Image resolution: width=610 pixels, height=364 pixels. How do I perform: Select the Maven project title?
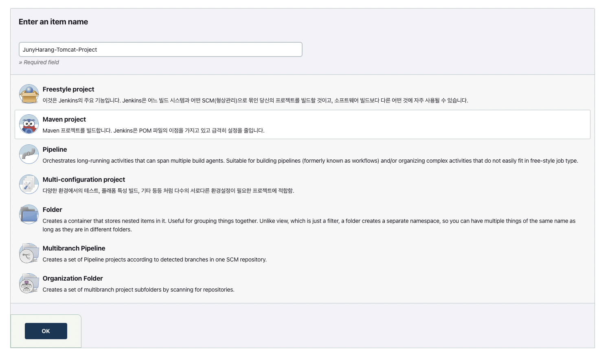tap(64, 119)
